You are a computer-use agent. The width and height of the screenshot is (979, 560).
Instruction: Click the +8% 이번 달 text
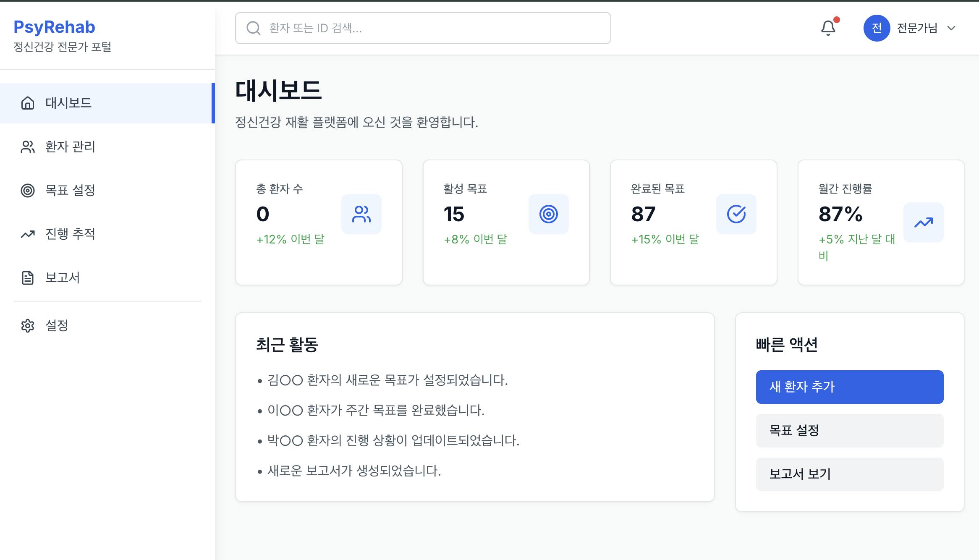pos(476,239)
